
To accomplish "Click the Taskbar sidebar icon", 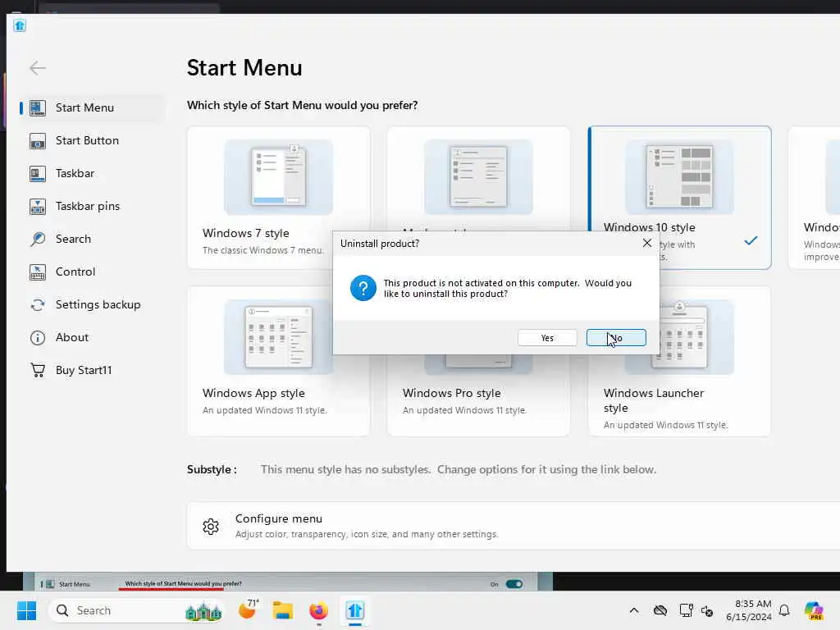I will pyautogui.click(x=38, y=174).
